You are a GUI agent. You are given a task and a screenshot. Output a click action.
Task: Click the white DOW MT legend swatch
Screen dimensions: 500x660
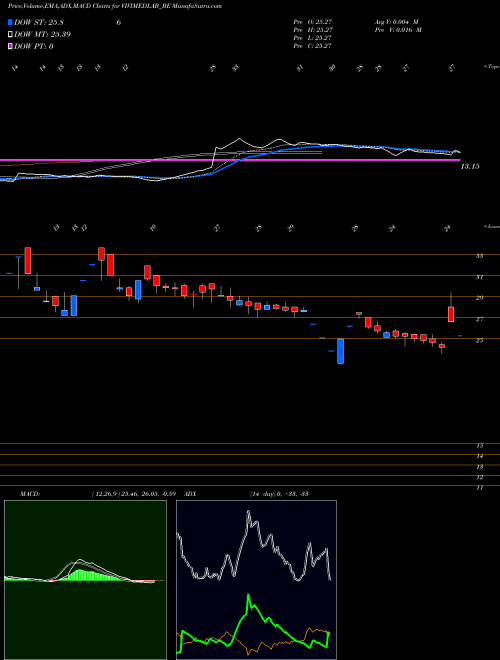[x=10, y=35]
